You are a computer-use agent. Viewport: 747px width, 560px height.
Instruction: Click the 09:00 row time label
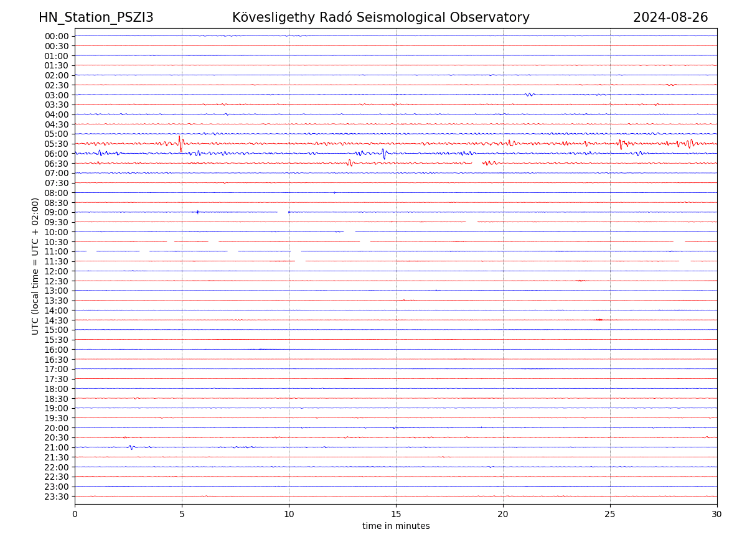[x=57, y=212]
